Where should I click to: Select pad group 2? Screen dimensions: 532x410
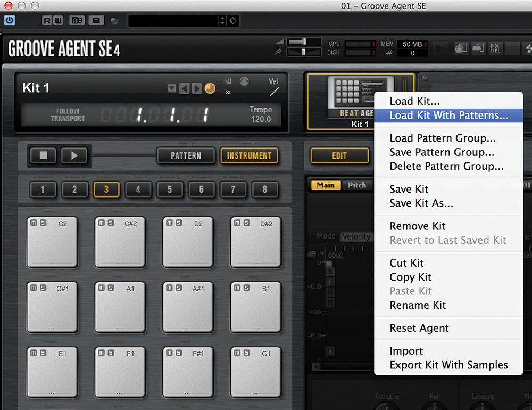point(74,190)
